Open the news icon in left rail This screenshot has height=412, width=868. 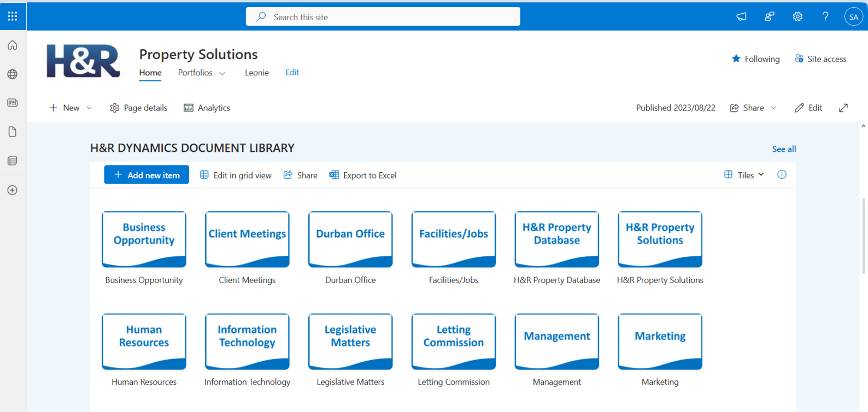(13, 103)
